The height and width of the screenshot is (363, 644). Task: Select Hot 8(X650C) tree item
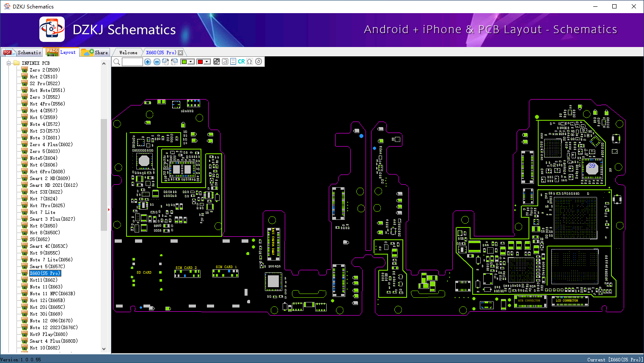45,233
